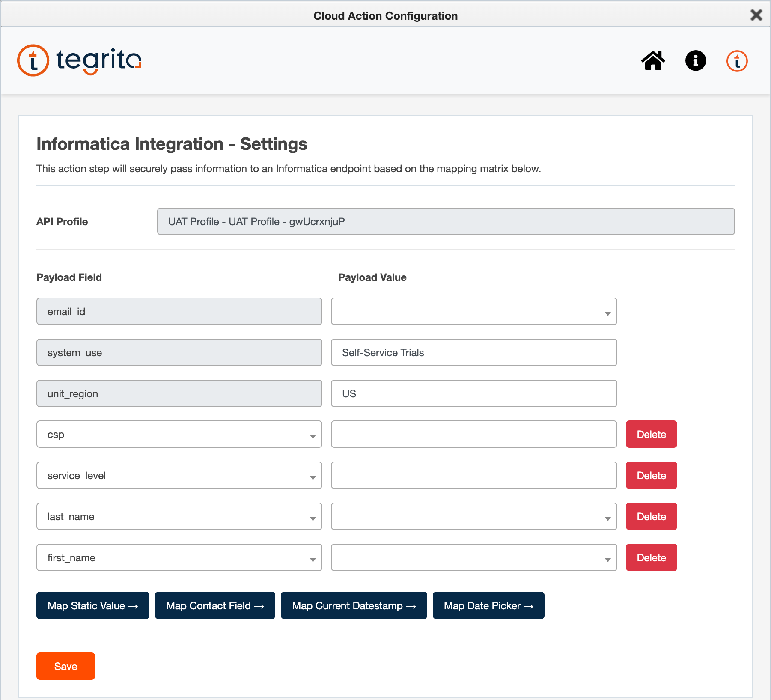Screen dimensions: 771x700
Task: Click the csp payload value input
Action: (474, 434)
